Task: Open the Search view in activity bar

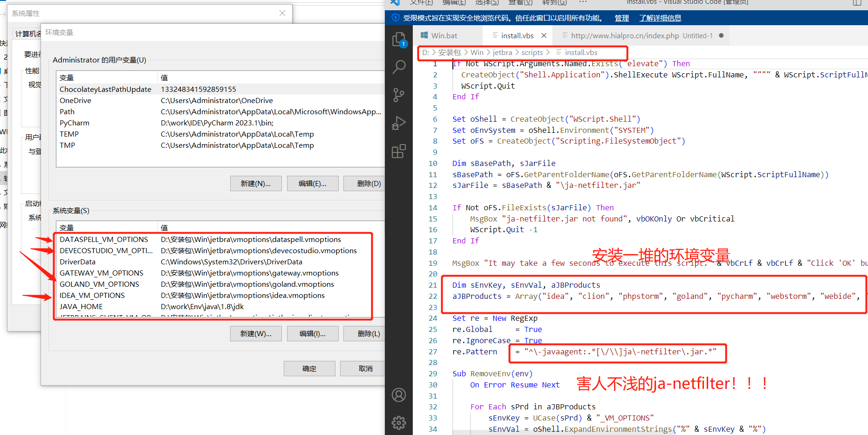Action: pyautogui.click(x=399, y=67)
